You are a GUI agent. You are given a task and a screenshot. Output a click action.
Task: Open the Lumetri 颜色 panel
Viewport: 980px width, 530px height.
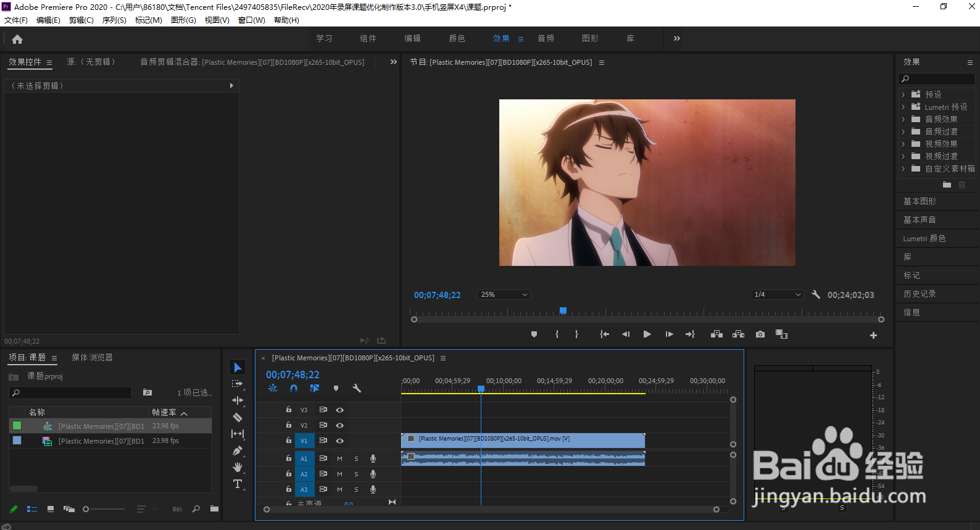click(924, 238)
